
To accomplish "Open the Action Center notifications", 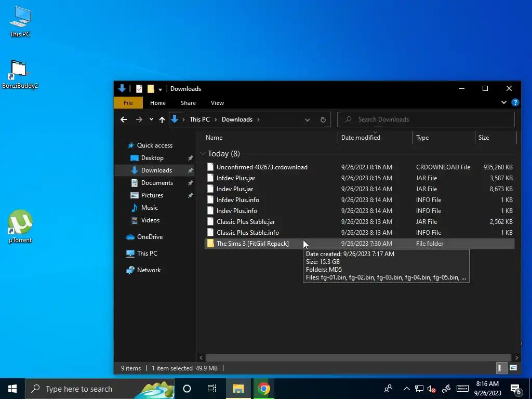I will (x=516, y=389).
